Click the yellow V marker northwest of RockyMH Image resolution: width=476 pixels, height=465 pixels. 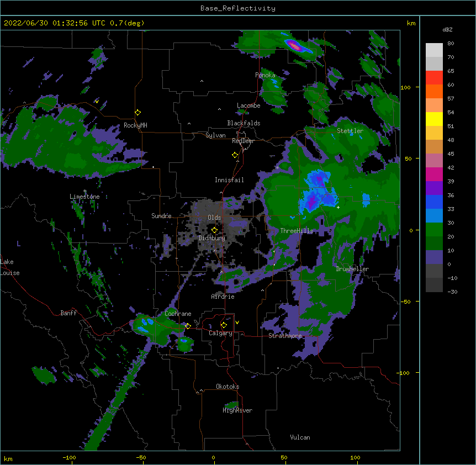tap(97, 102)
